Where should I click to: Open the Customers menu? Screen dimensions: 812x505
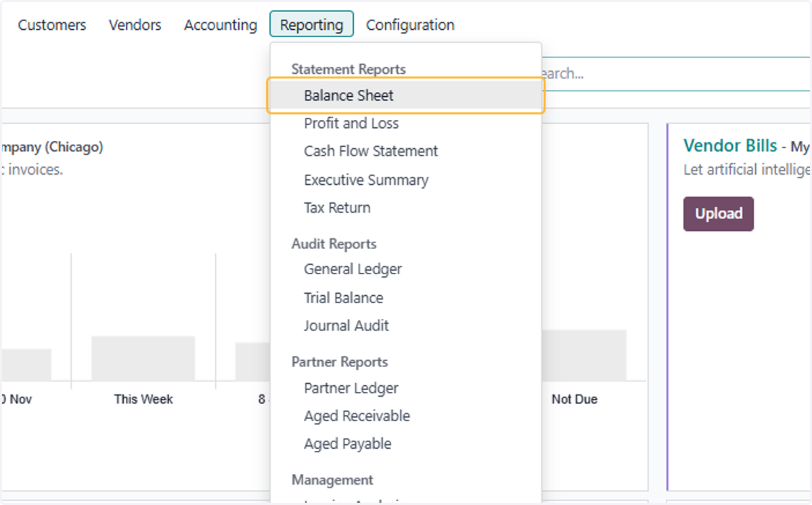tap(52, 25)
